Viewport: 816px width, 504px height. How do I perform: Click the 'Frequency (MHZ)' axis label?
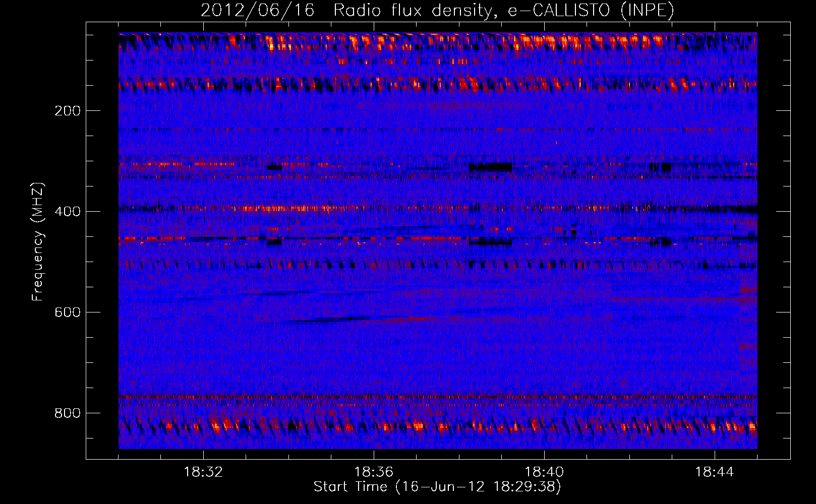(38, 242)
